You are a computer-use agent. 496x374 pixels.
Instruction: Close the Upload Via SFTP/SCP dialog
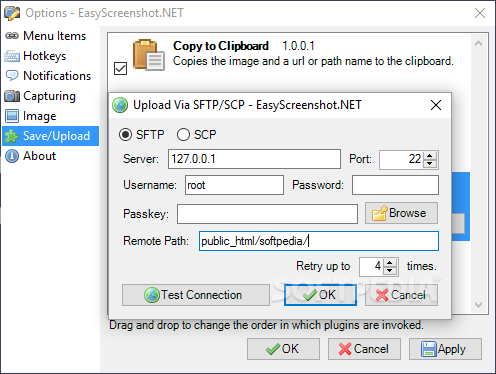point(436,105)
